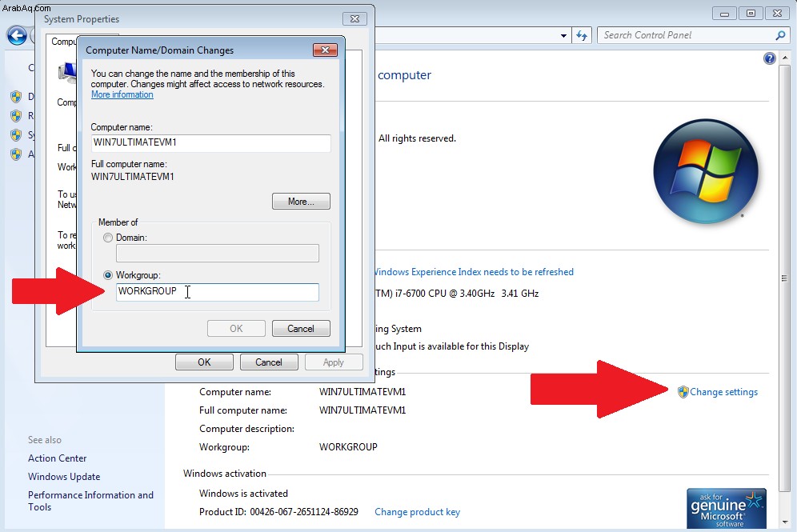Click the Action Center link
This screenshot has width=797, height=532.
(57, 458)
